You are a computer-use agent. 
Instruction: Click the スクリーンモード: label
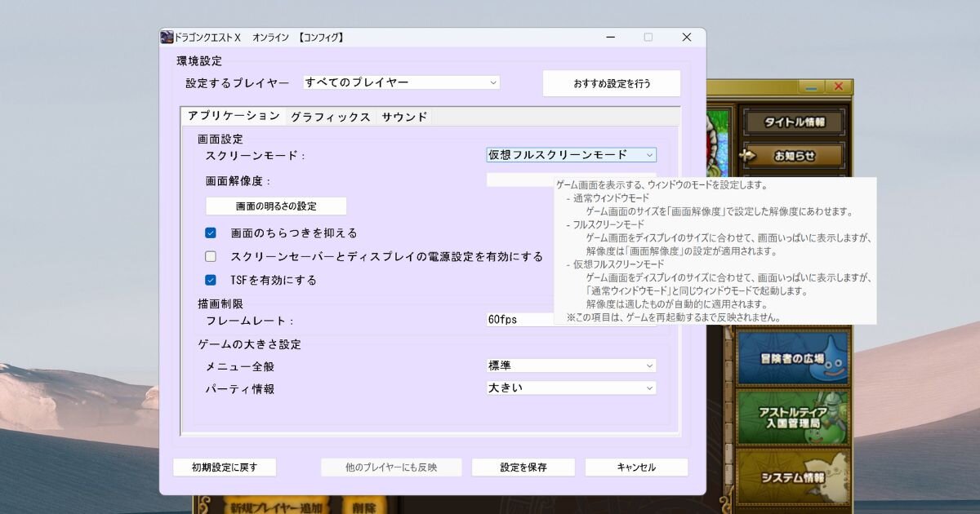pyautogui.click(x=255, y=155)
